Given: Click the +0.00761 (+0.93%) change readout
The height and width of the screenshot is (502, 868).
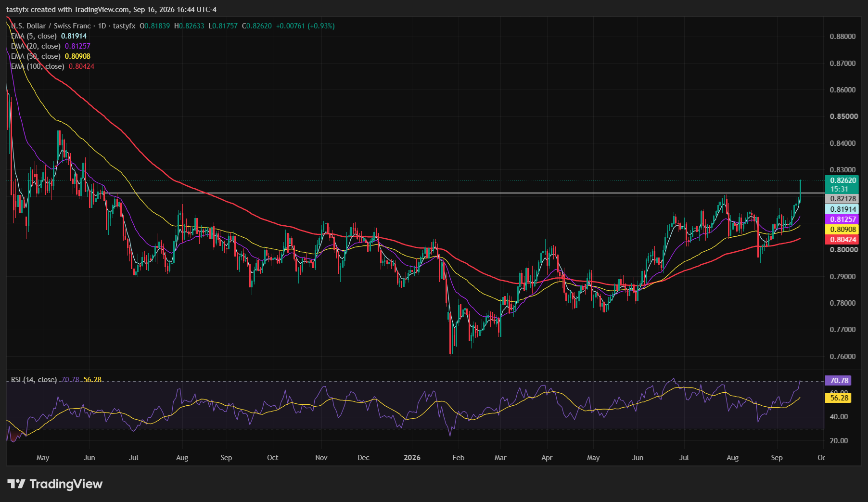Looking at the screenshot, I should 306,26.
